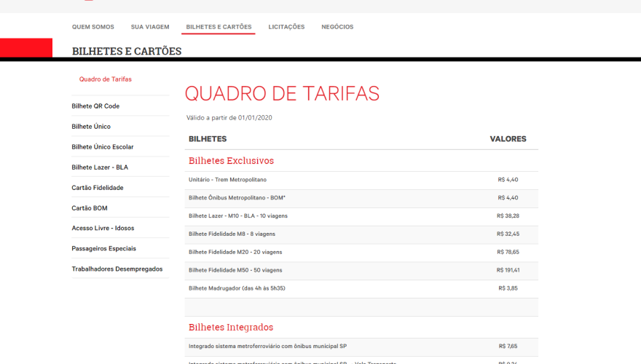This screenshot has height=364, width=641.
Task: Click the R$ 7,65 value
Action: [x=508, y=346]
